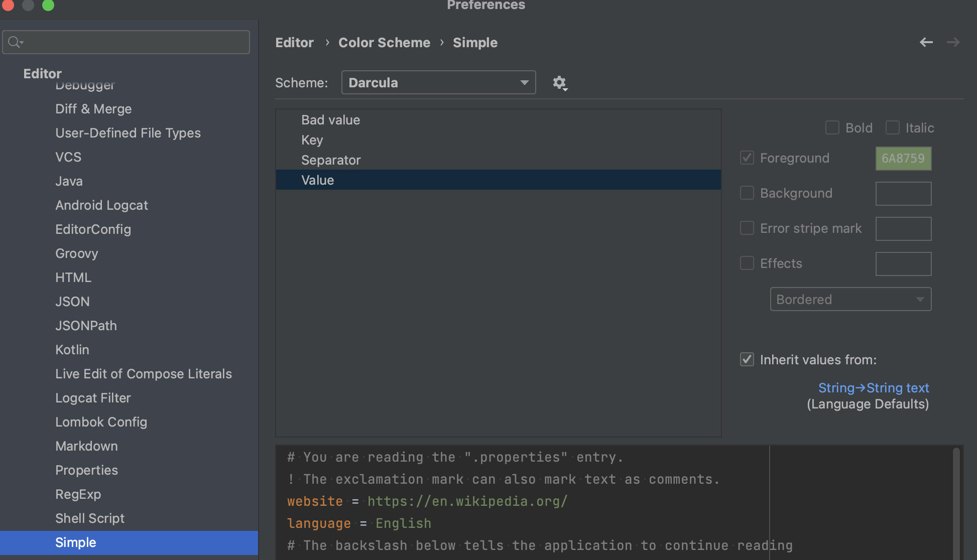This screenshot has width=977, height=560.
Task: Open Kotlin color settings in sidebar
Action: click(72, 350)
